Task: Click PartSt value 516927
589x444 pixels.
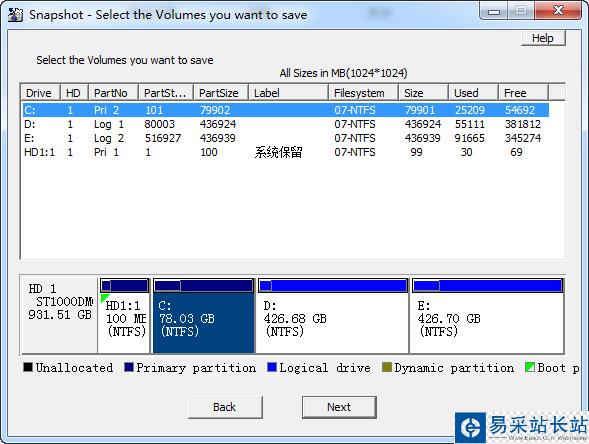Action: pos(163,138)
